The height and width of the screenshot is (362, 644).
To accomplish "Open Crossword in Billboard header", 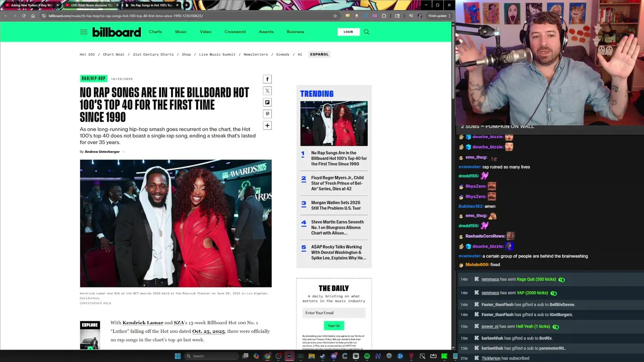I will click(235, 32).
